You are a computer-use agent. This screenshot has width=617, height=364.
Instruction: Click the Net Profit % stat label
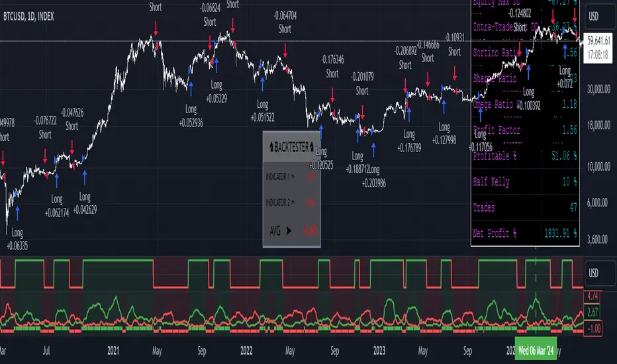(495, 234)
